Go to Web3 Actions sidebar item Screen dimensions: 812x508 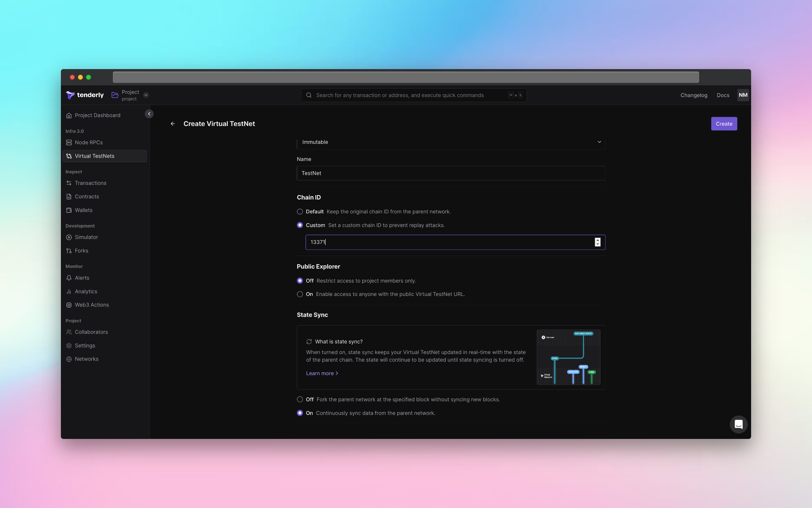tap(92, 305)
